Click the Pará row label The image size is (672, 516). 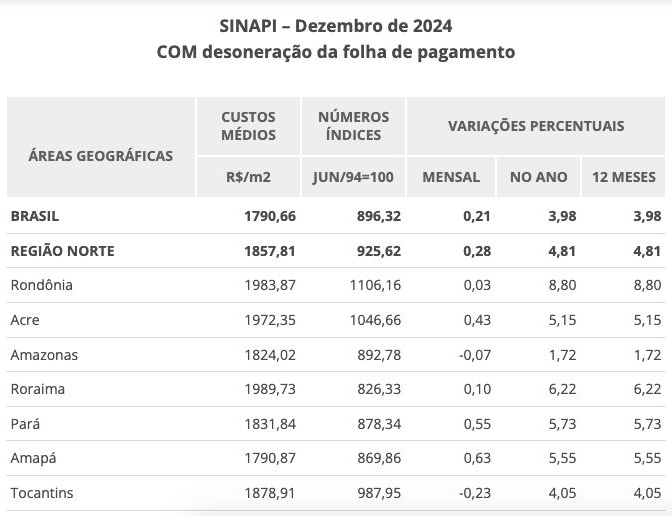(x=25, y=424)
